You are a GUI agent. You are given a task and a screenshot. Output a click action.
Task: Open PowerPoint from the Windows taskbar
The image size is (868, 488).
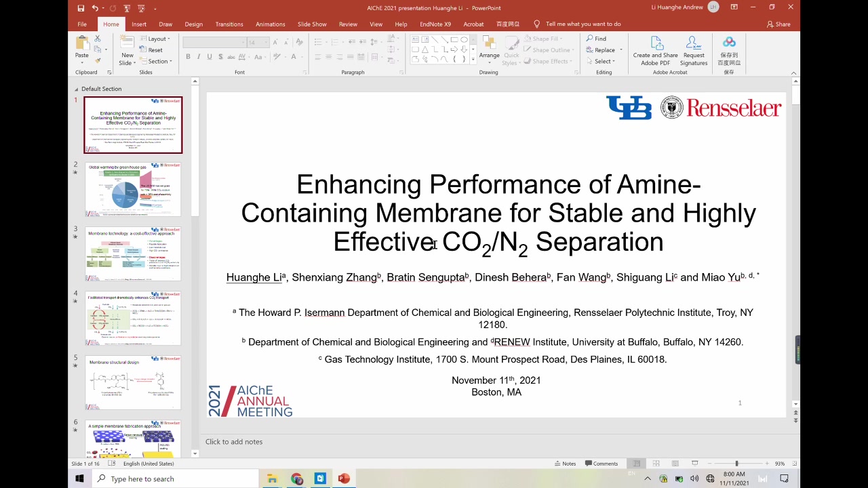click(344, 479)
